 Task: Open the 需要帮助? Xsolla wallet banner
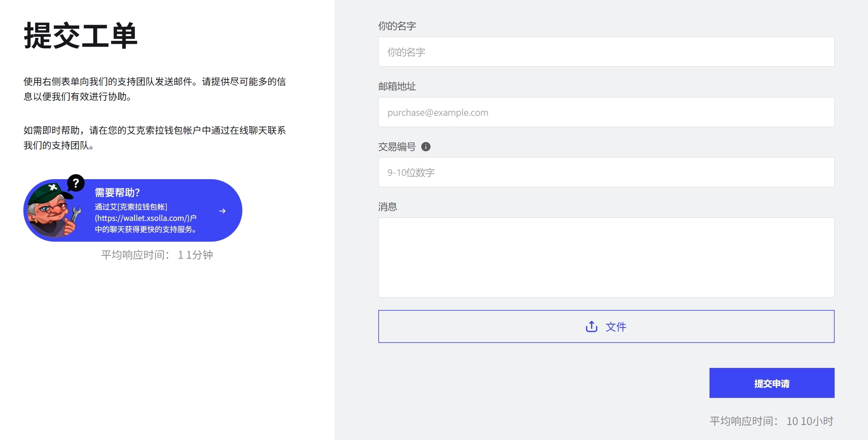[x=133, y=210]
